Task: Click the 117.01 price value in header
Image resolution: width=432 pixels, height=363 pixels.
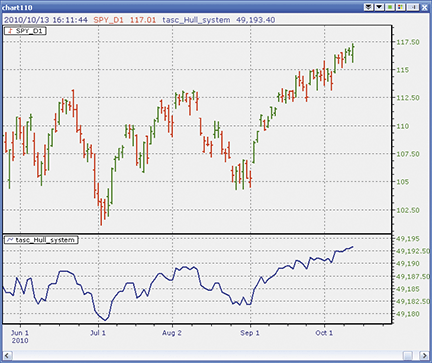Action: click(x=143, y=20)
